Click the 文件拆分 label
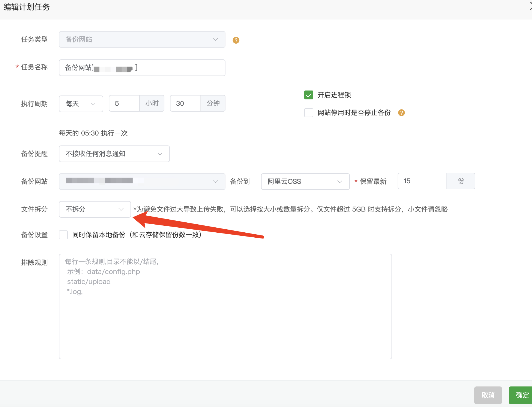Viewport: 532px width, 407px height. point(34,209)
